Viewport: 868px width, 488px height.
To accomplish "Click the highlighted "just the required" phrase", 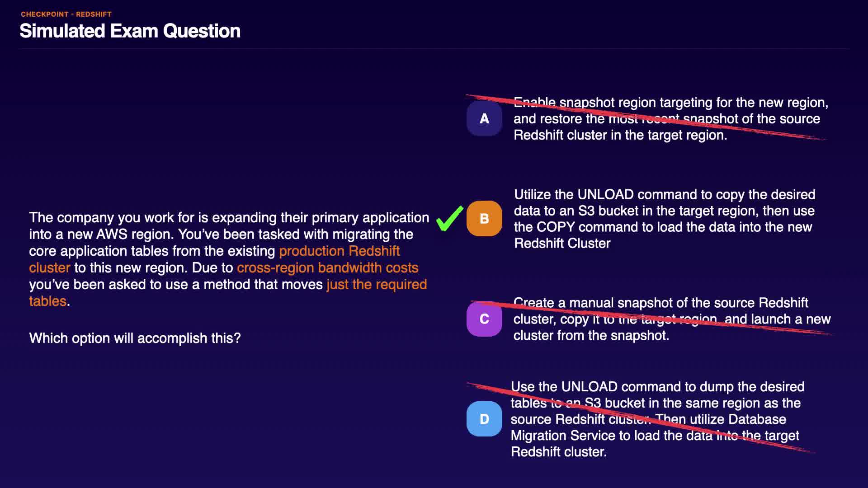I will (376, 284).
